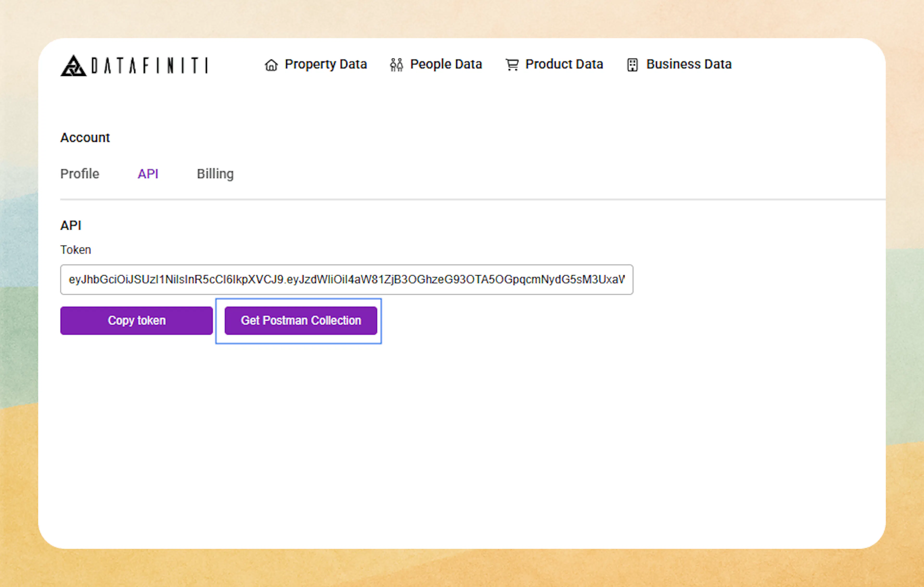The image size is (924, 587).
Task: Open the People Data section
Action: [x=446, y=64]
